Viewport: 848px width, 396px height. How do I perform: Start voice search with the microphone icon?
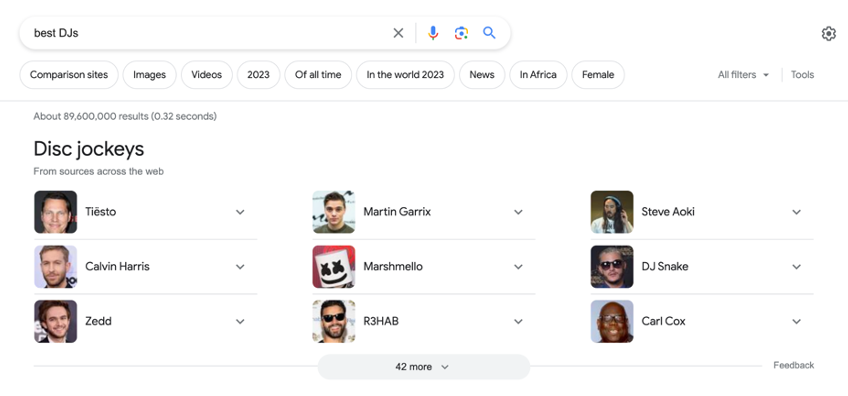point(433,33)
